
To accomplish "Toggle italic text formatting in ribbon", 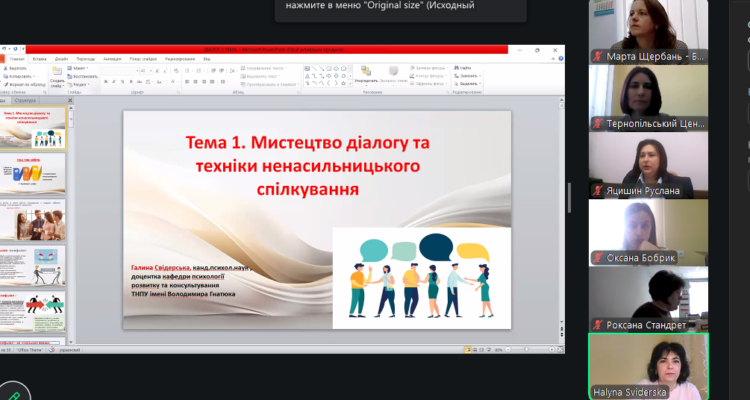I will 115,81.
